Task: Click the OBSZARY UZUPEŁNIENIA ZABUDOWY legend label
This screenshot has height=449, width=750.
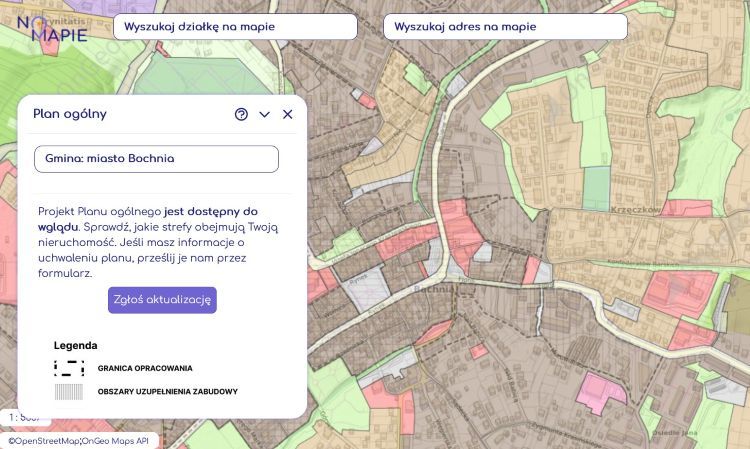Action: (x=167, y=392)
